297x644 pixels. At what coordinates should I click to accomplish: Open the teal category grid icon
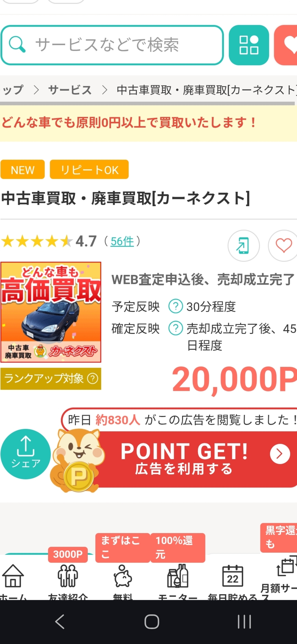pyautogui.click(x=249, y=45)
